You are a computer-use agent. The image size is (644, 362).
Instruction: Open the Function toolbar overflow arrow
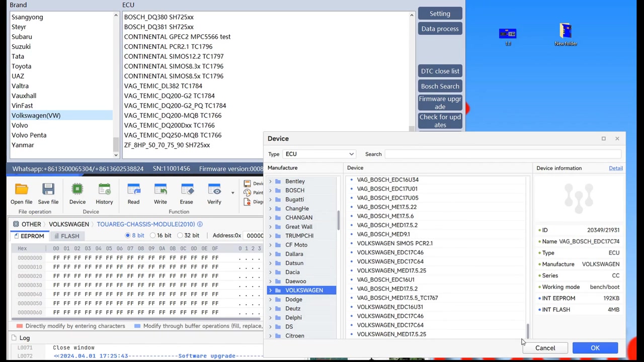click(232, 193)
